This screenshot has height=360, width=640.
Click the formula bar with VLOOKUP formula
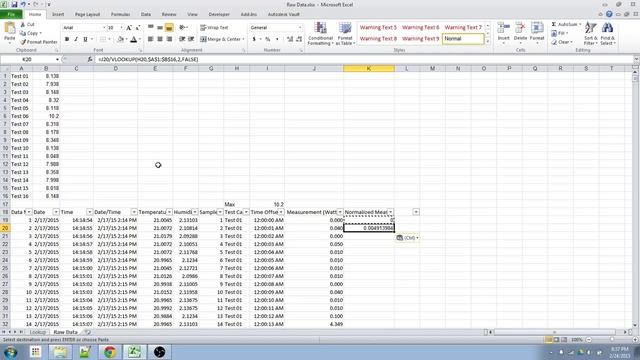tap(363, 60)
